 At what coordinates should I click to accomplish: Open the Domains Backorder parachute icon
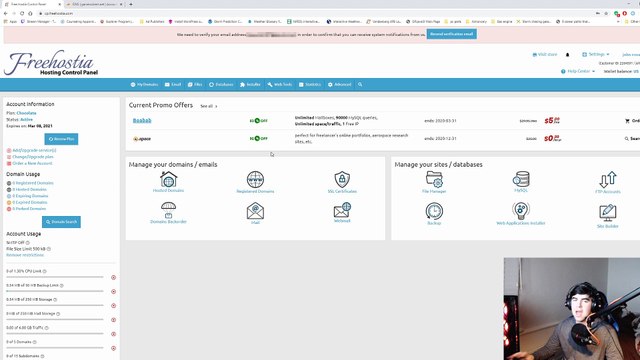[168, 210]
